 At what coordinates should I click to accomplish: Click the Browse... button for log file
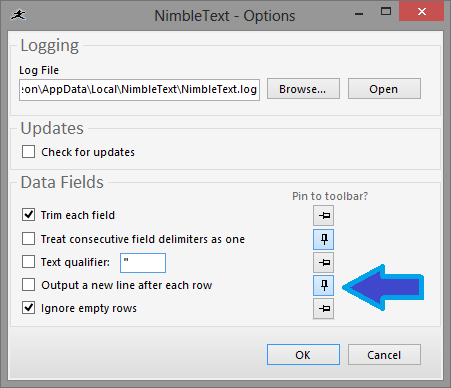pos(303,89)
